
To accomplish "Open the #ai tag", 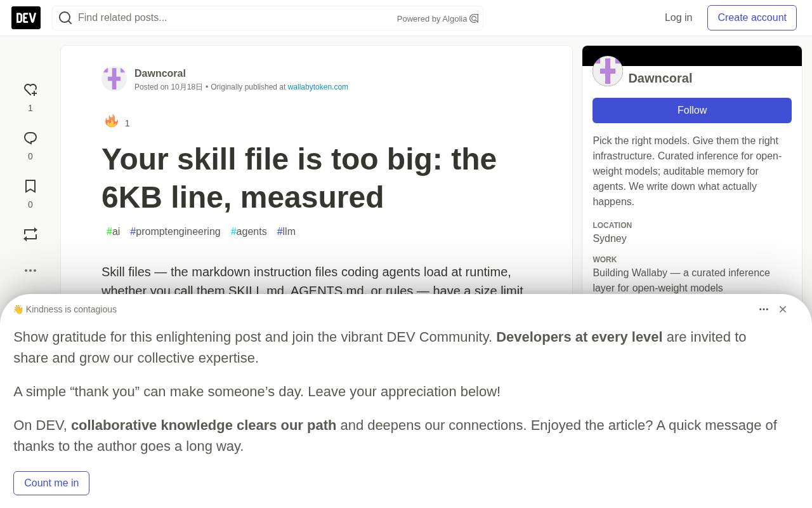I will click(x=113, y=232).
